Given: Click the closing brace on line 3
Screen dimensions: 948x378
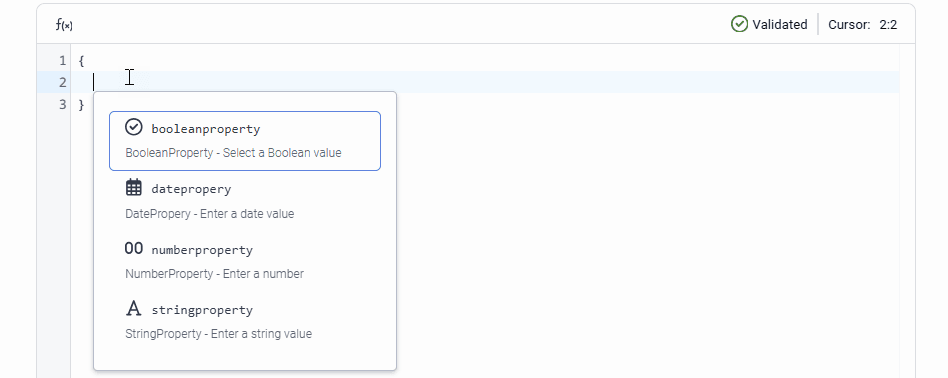Looking at the screenshot, I should tap(82, 105).
